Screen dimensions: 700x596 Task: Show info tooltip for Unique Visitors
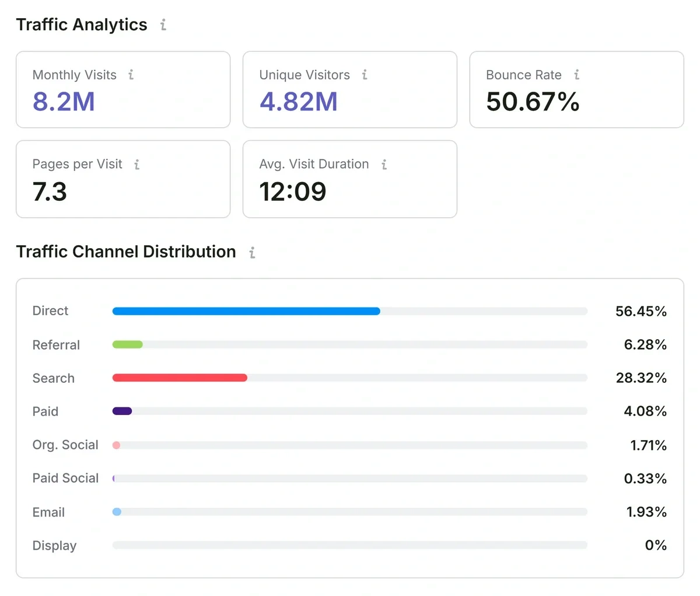click(x=365, y=75)
